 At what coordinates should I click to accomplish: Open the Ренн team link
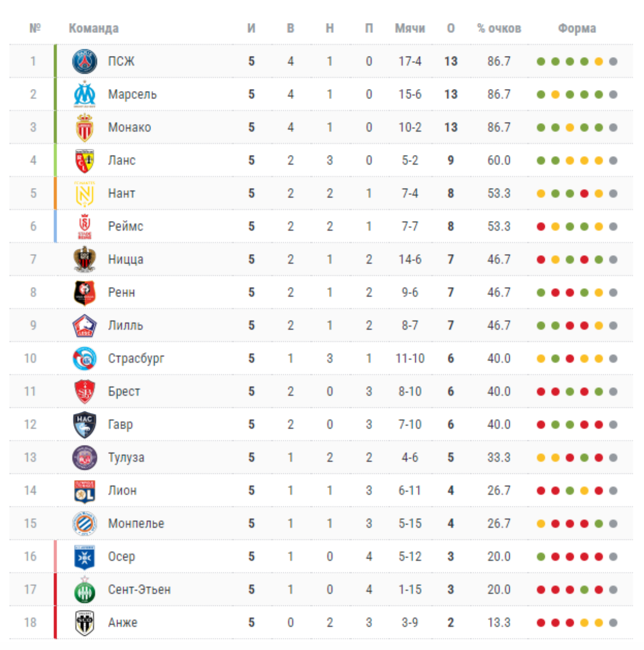click(121, 292)
